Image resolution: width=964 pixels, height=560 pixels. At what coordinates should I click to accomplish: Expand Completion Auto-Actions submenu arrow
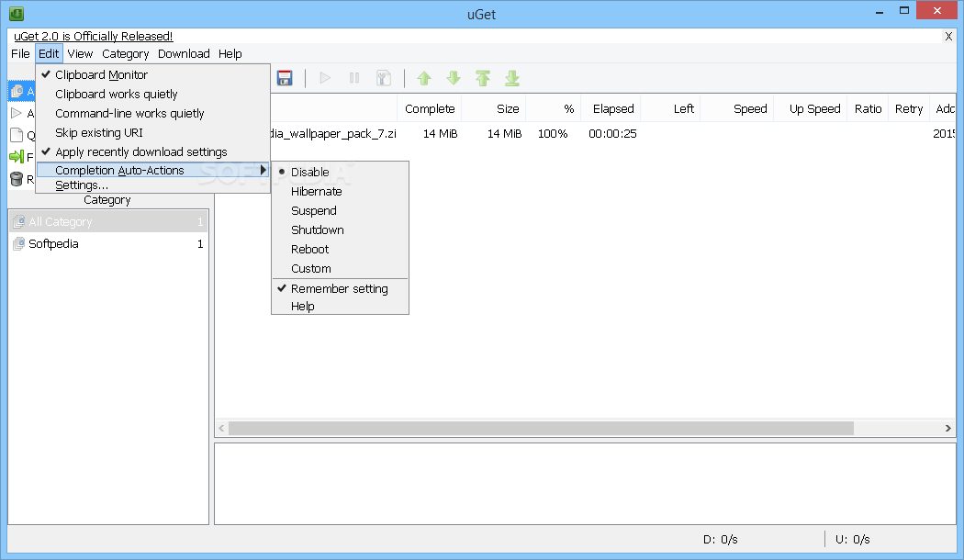[263, 170]
